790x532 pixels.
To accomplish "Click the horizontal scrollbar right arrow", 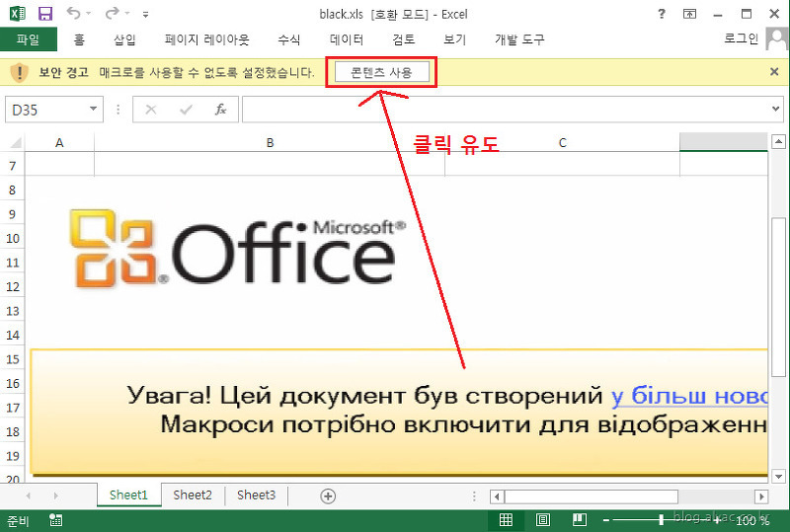I will click(761, 496).
